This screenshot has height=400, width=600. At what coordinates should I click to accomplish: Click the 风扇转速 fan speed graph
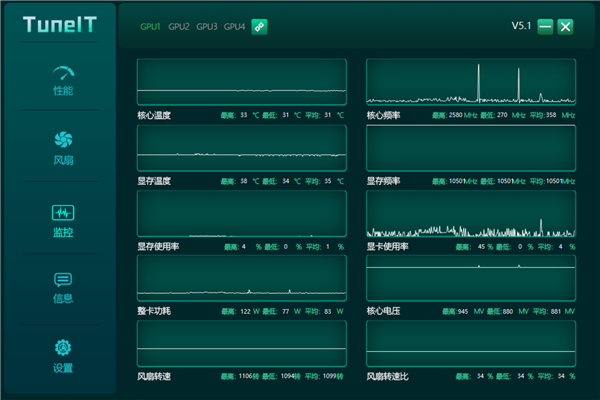[241, 344]
